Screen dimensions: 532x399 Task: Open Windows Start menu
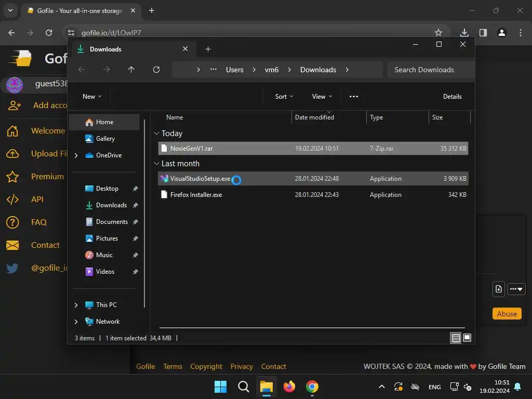pyautogui.click(x=220, y=387)
